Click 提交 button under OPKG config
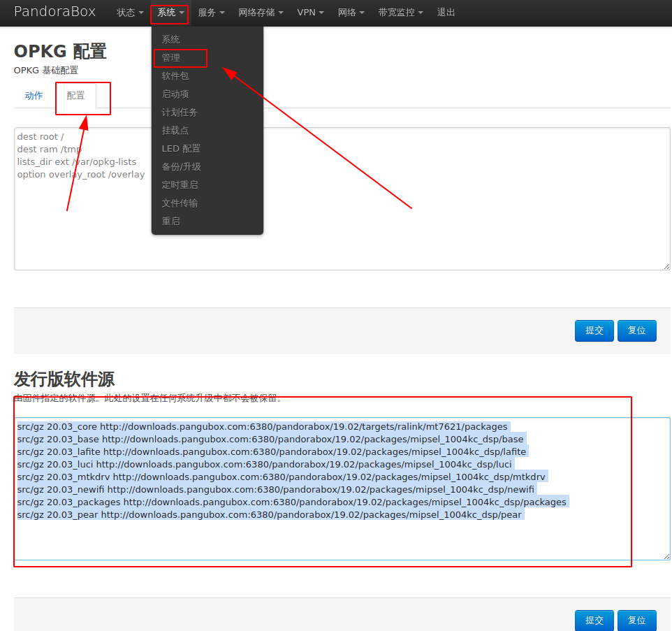The width and height of the screenshot is (672, 631). tap(594, 331)
